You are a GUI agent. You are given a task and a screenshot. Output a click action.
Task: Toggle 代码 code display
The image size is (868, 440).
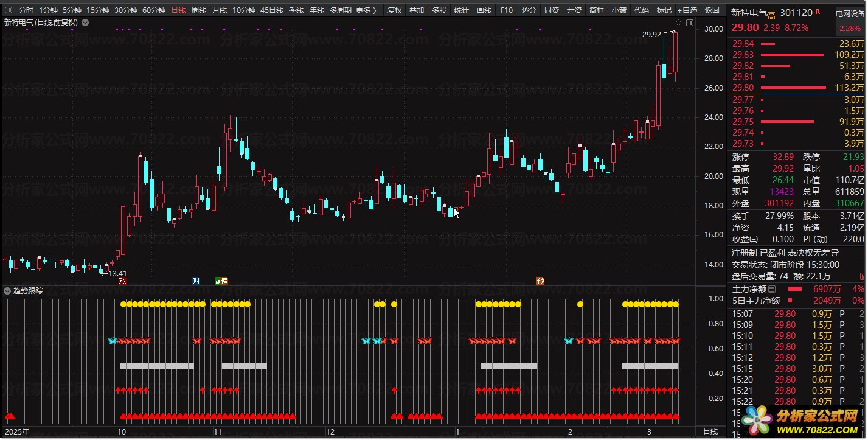[642, 10]
